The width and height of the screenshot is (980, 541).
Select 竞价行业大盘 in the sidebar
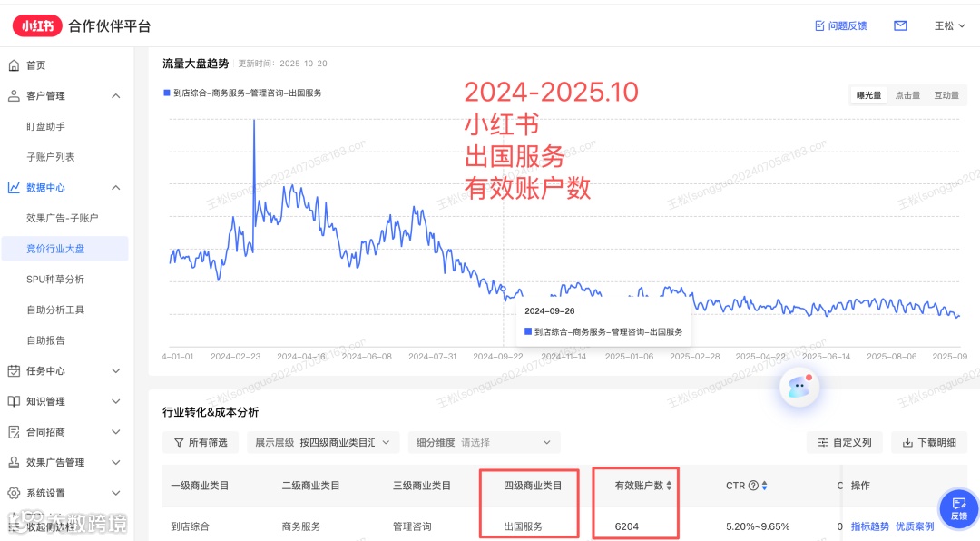click(65, 249)
